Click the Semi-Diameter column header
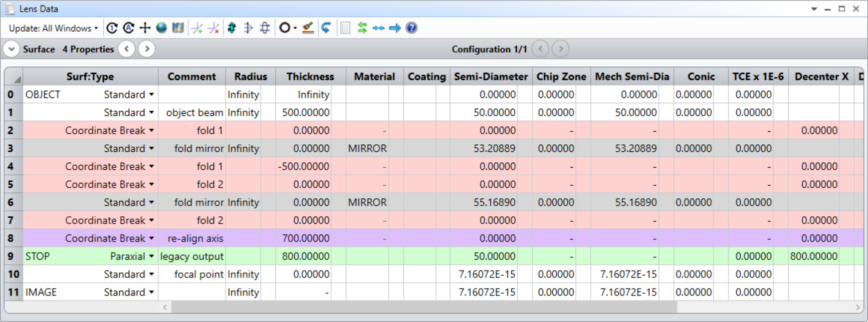Image resolution: width=868 pixels, height=322 pixels. 491,76
